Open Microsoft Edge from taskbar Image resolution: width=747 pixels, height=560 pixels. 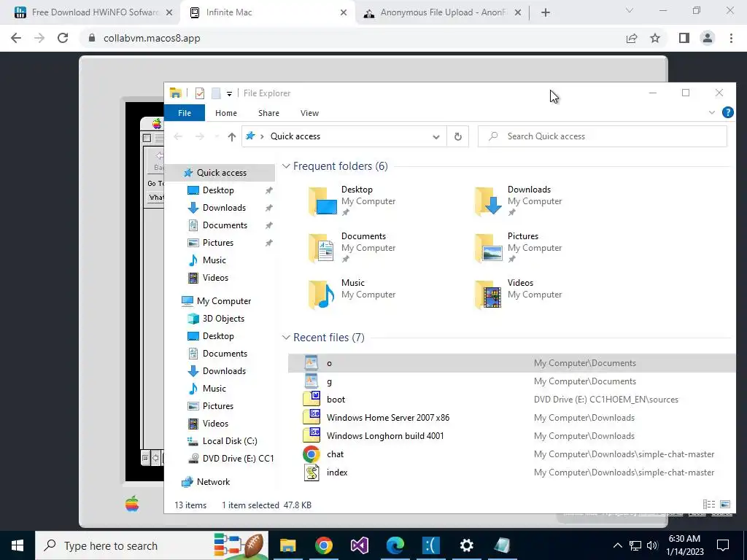pos(395,545)
